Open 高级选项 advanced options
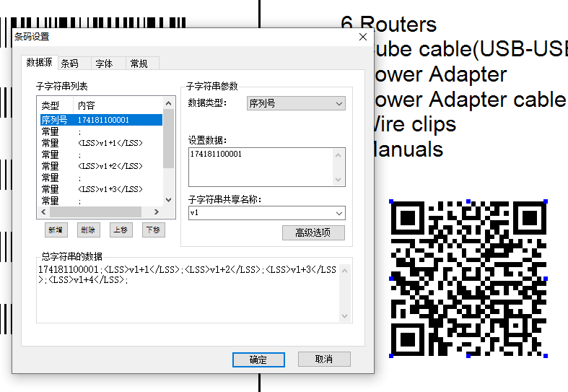 (313, 232)
